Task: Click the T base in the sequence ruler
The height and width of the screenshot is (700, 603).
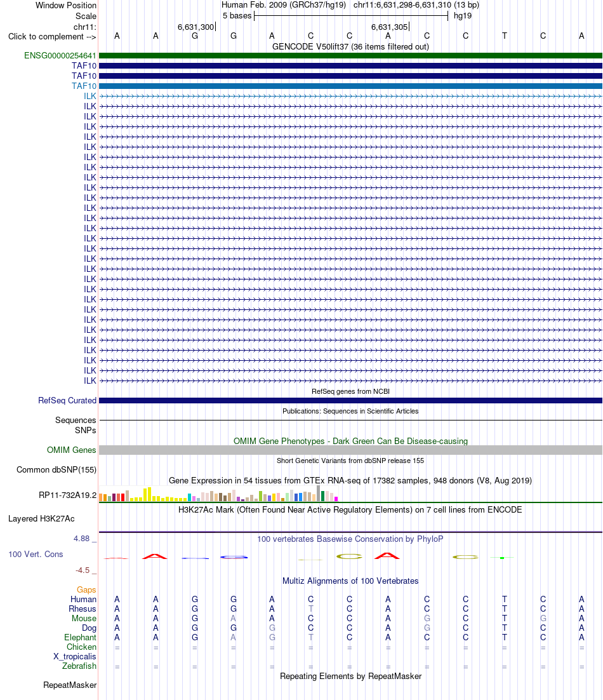Action: (x=505, y=36)
